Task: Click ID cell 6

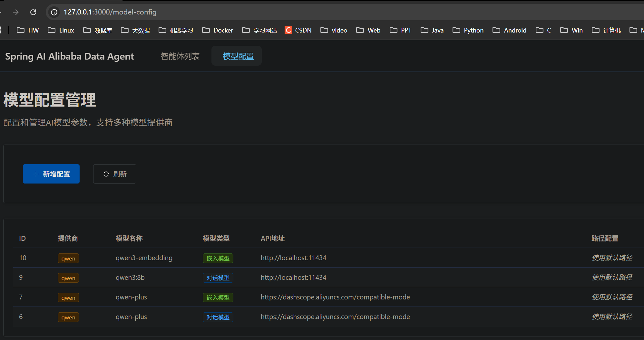Action: pyautogui.click(x=21, y=317)
